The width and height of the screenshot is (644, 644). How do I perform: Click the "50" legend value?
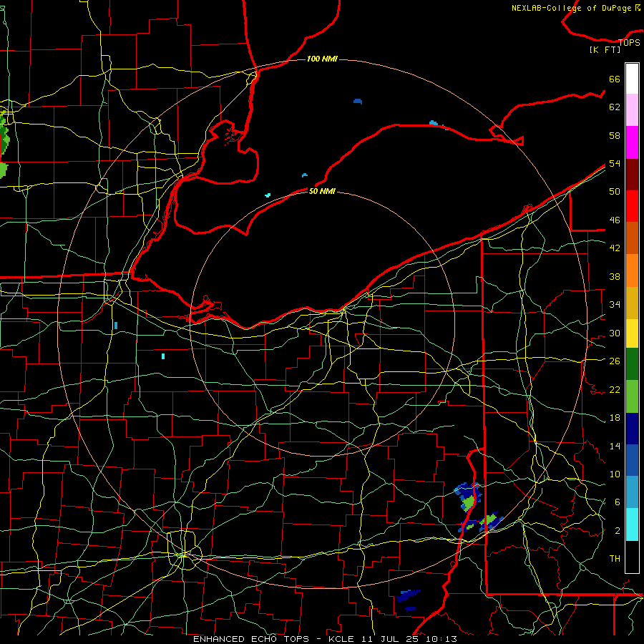click(615, 191)
